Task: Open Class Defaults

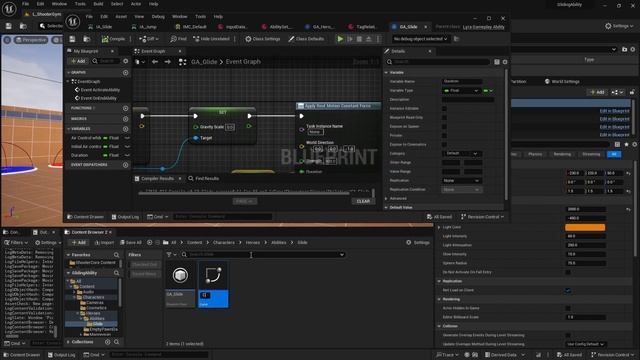Action: click(306, 39)
